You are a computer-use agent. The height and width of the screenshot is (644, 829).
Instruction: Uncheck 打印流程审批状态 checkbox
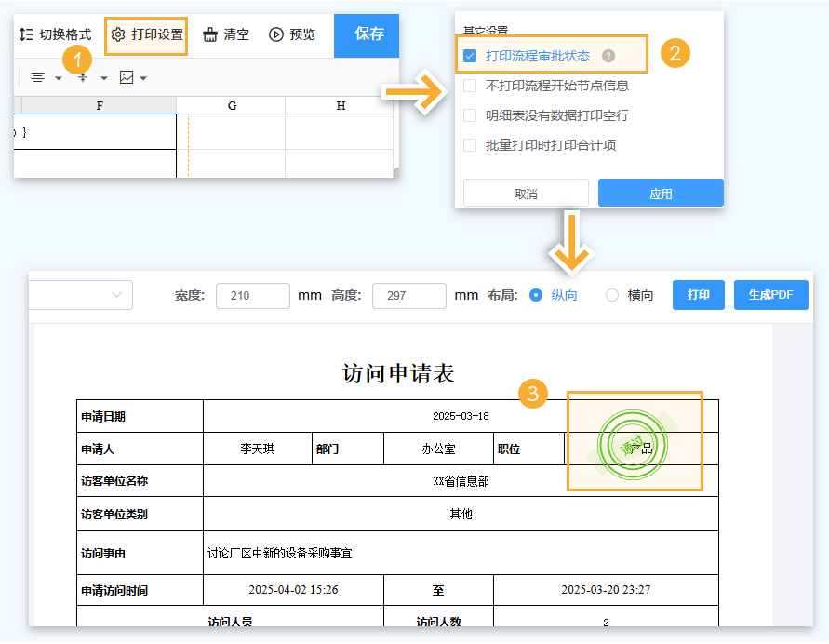(x=470, y=56)
